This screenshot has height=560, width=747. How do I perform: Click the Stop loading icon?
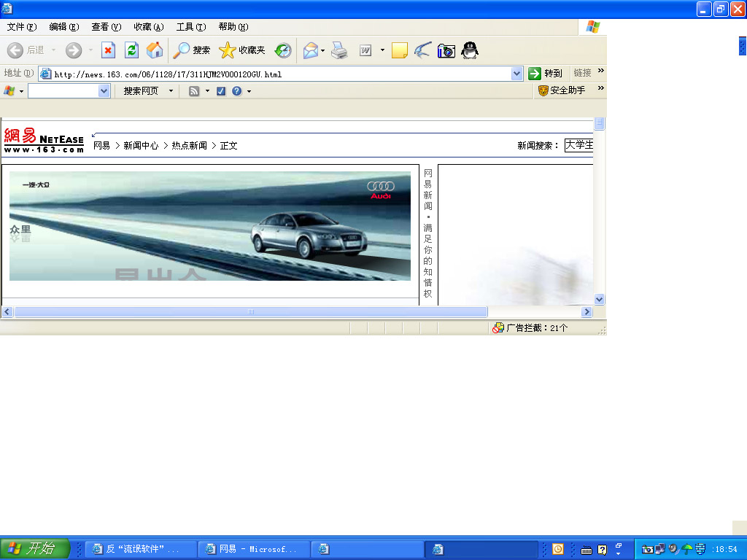click(108, 50)
